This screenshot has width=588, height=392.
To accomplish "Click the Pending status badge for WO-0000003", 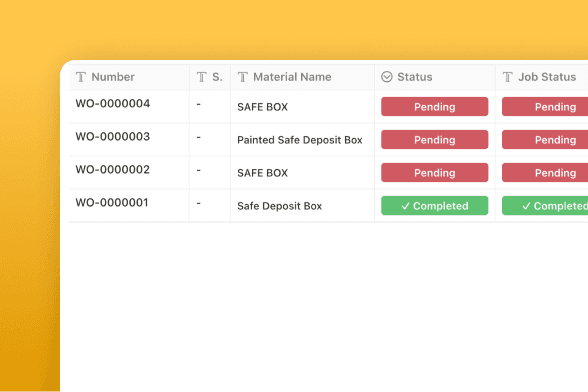I will click(435, 140).
